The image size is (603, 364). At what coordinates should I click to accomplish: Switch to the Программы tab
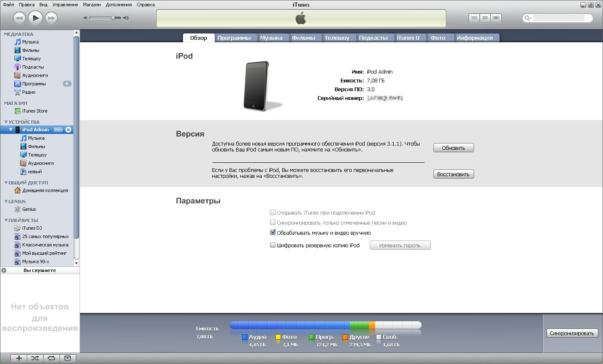[234, 38]
